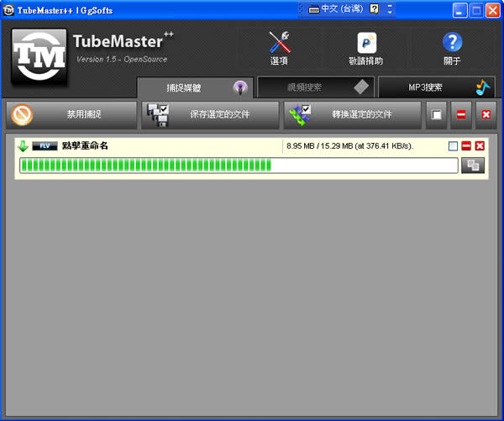This screenshot has height=421, width=504.
Task: Click the title bar TubeMaster app icon
Action: [8, 10]
